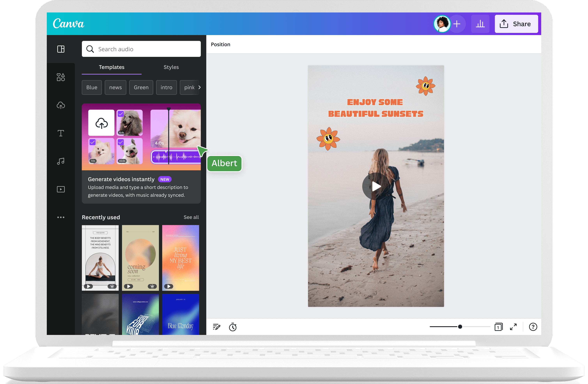This screenshot has height=384, width=588.
Task: Select the Uploads cloud icon
Action: click(61, 105)
